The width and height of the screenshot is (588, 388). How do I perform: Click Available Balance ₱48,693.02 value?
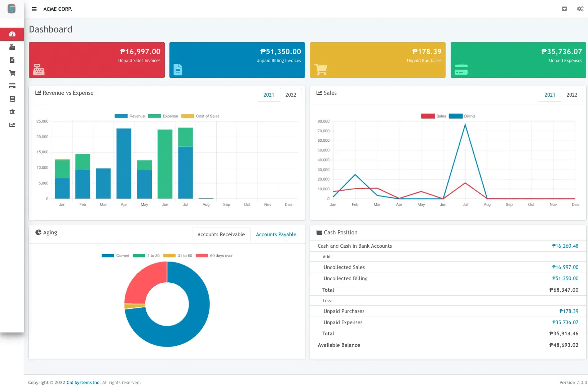tap(564, 345)
